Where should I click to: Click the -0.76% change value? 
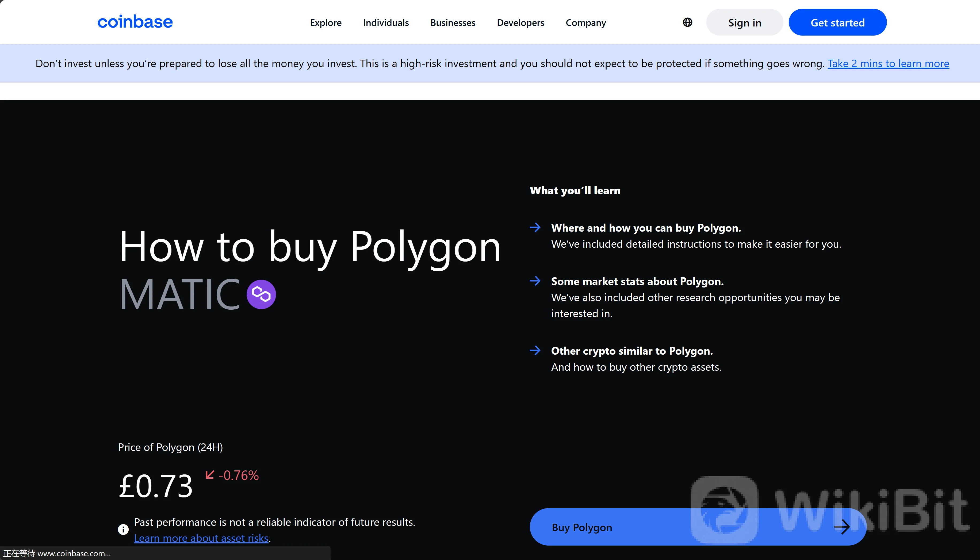pos(239,475)
